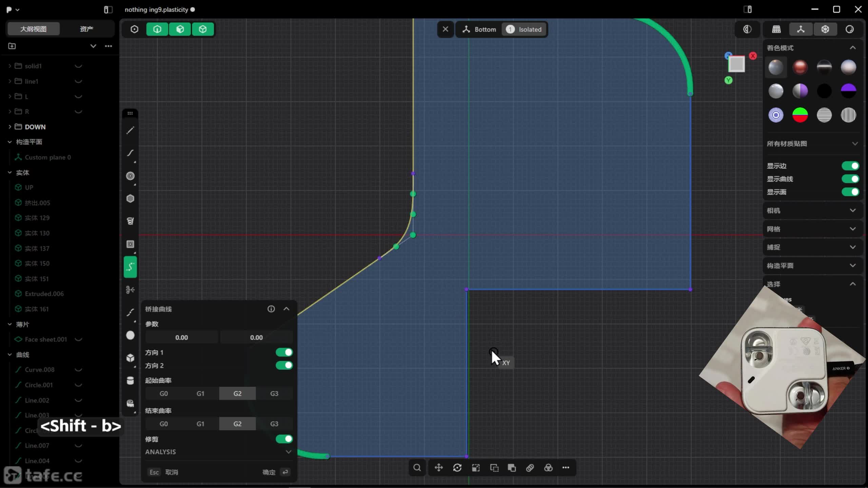Pick the red matcap shading sphere
This screenshot has width=868, height=488.
click(800, 67)
